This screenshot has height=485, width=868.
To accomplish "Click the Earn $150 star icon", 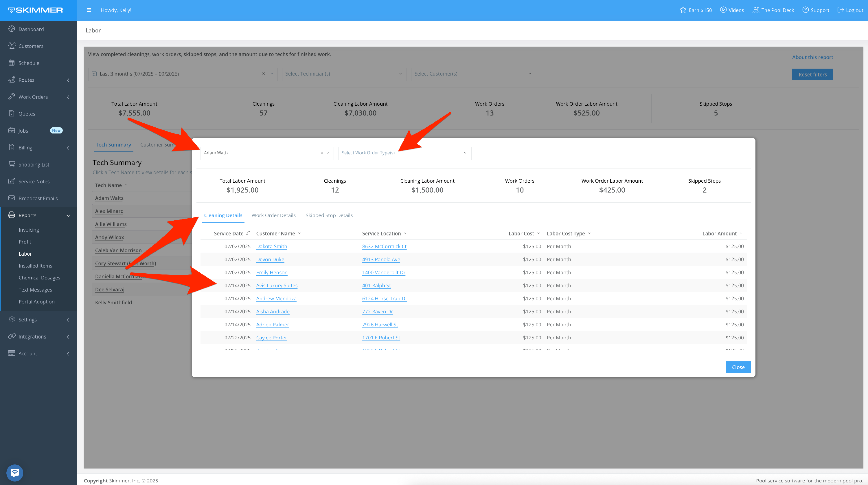I will pyautogui.click(x=683, y=10).
